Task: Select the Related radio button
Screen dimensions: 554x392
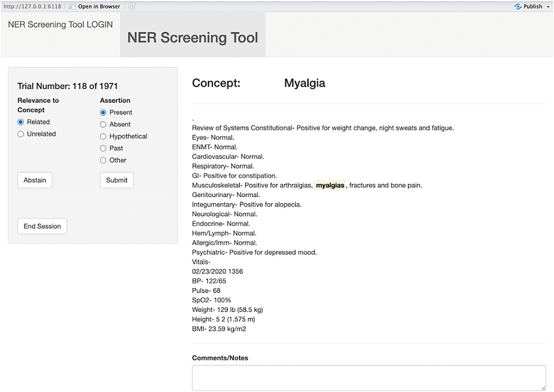Action: (x=21, y=122)
